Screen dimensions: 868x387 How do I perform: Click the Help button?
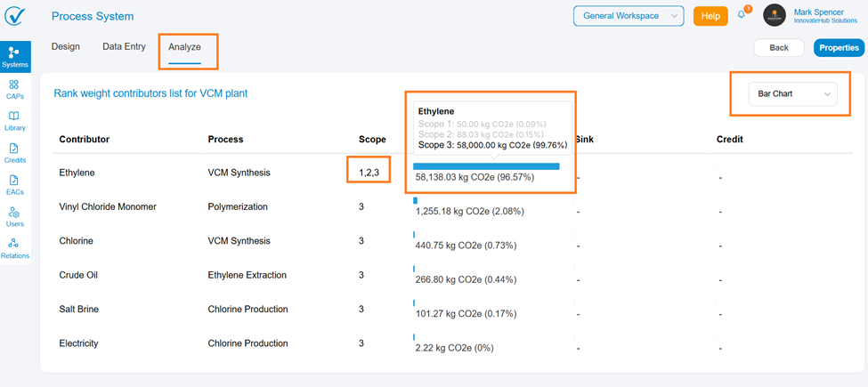point(710,16)
